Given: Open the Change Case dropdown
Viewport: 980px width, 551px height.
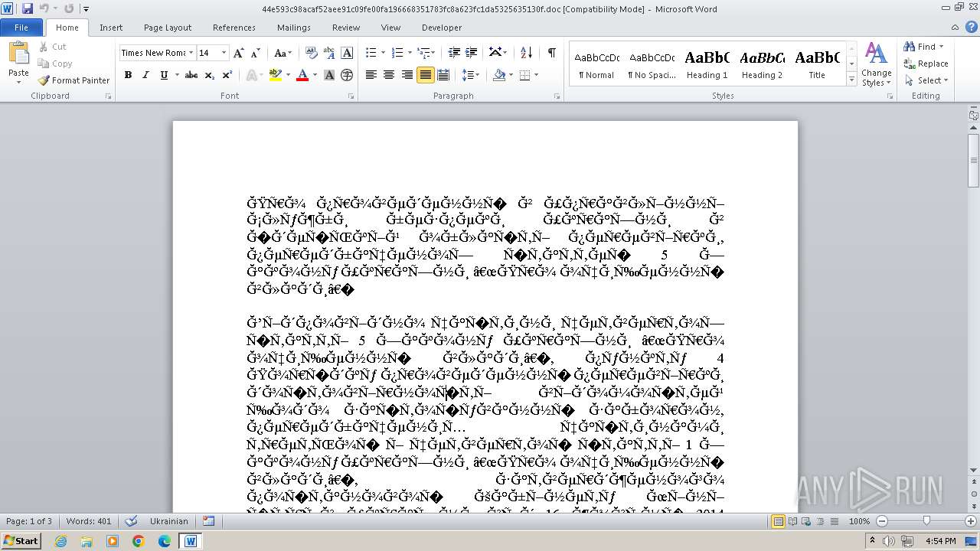Looking at the screenshot, I should [x=283, y=53].
